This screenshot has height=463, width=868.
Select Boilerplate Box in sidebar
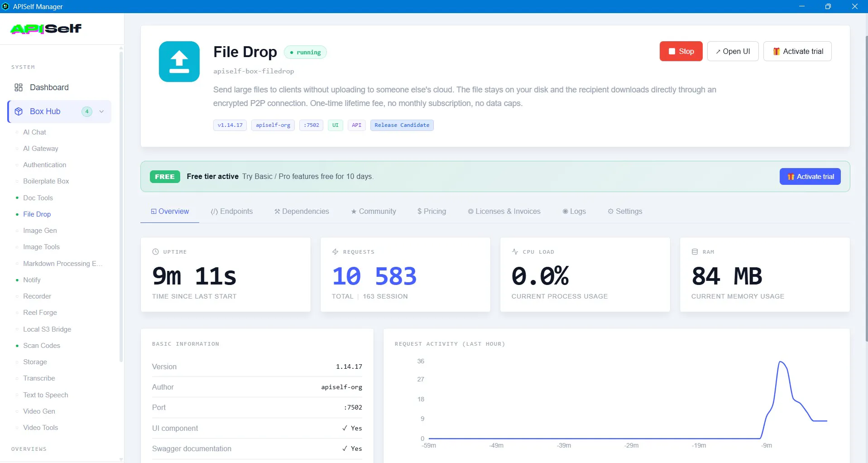[46, 181]
